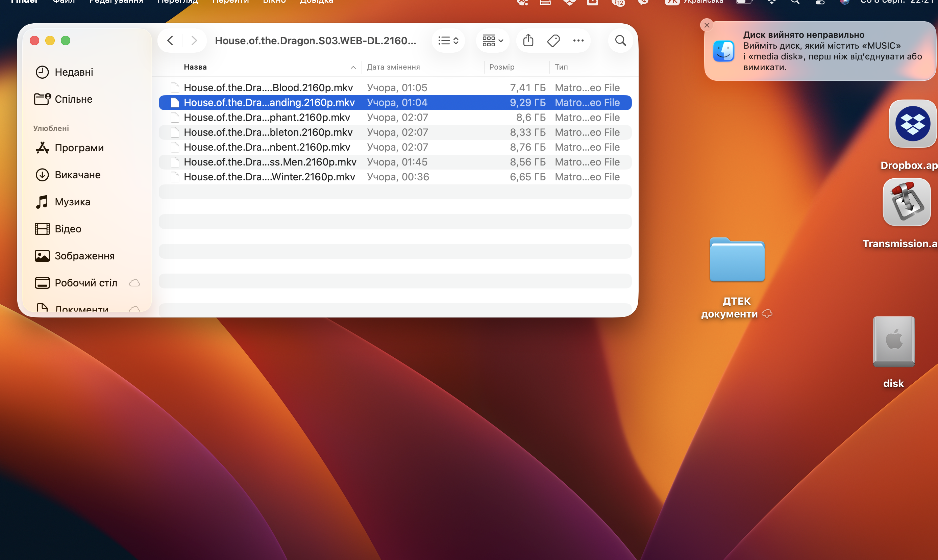Click the file icon of the phant.2160p.mkv row
The image size is (938, 560).
[175, 117]
